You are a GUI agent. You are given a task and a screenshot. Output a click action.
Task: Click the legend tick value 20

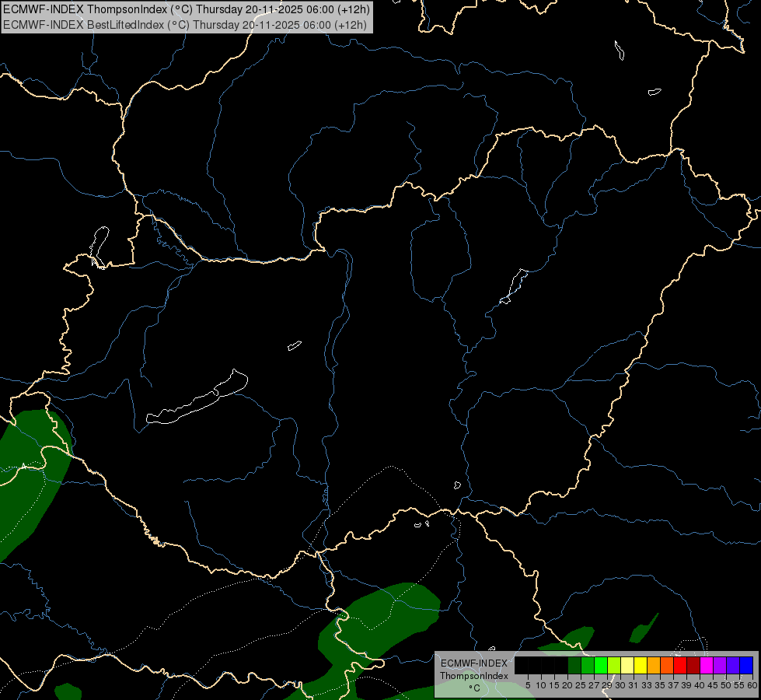(567, 685)
